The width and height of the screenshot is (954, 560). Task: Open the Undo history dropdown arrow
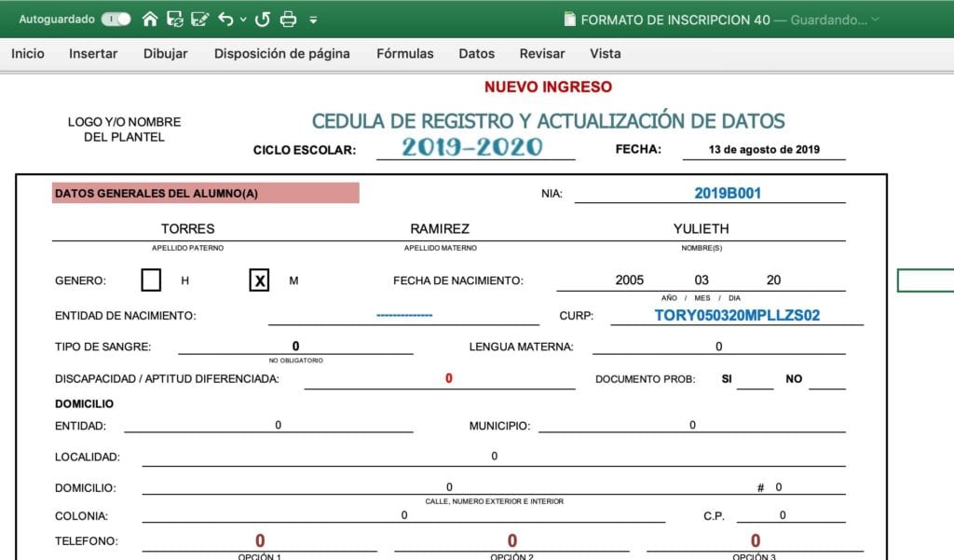[244, 18]
